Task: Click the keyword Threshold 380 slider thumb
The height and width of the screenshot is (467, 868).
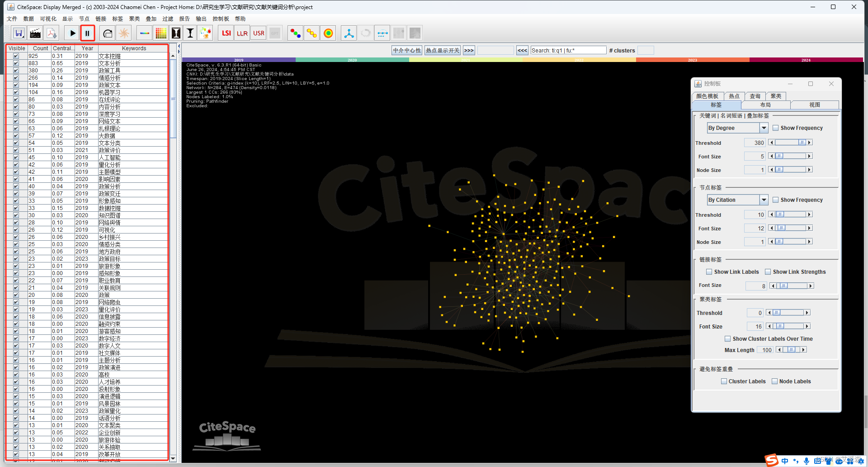Action: click(802, 143)
